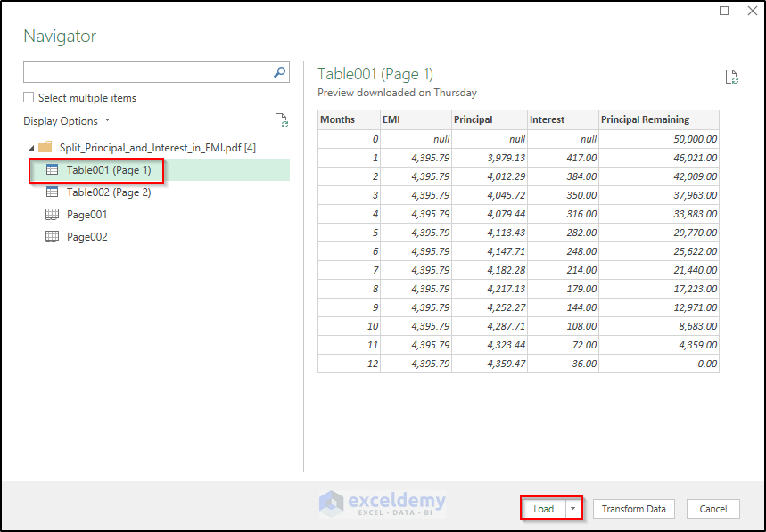Viewport: 766px width, 532px height.
Task: Select Page001 in the navigator
Action: point(86,215)
